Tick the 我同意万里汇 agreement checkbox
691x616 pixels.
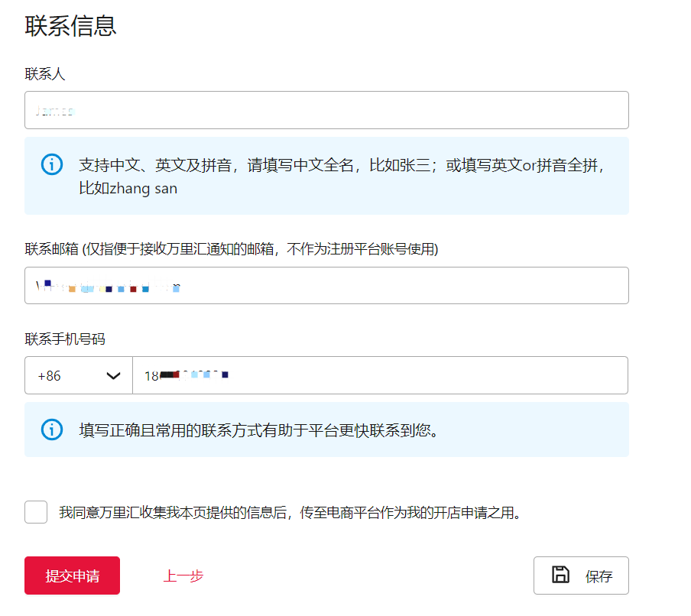36,512
